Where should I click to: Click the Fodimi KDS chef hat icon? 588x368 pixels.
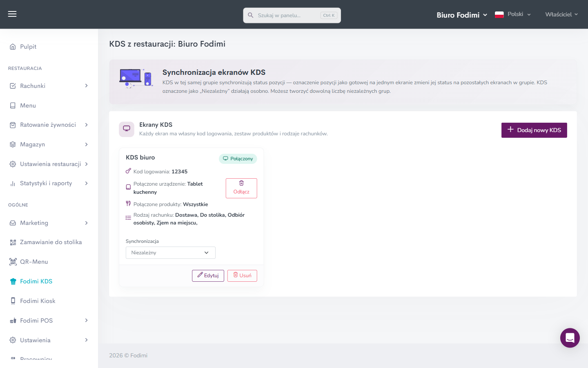[x=13, y=281]
